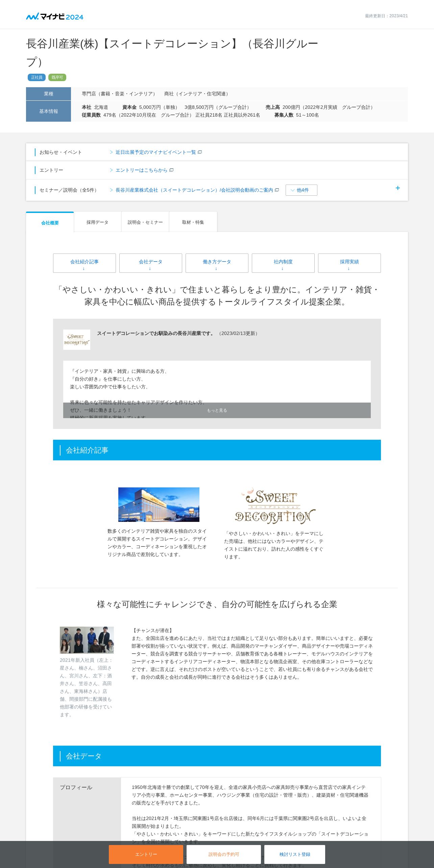
Task: Click the 【チャンスが潜在】 paragraph heading
Action: point(153,630)
